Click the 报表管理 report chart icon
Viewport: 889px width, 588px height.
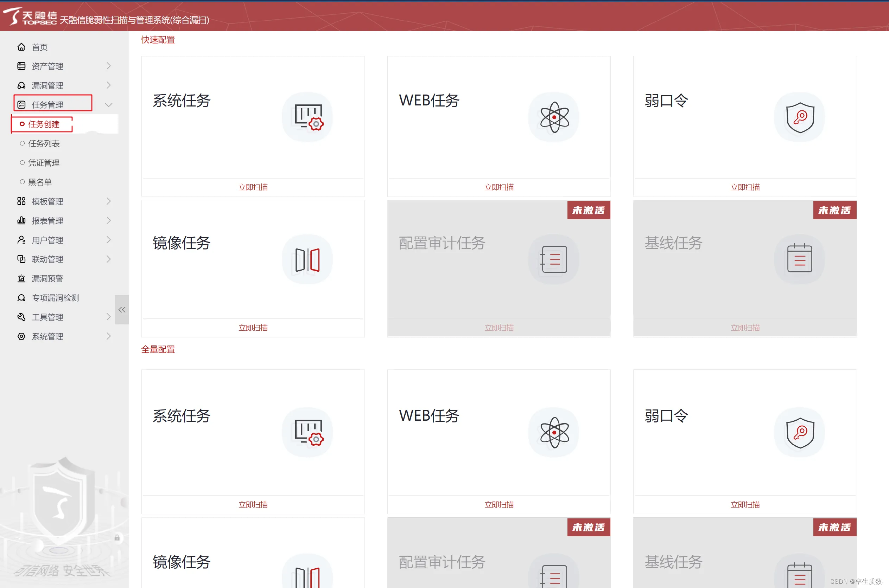tap(21, 220)
